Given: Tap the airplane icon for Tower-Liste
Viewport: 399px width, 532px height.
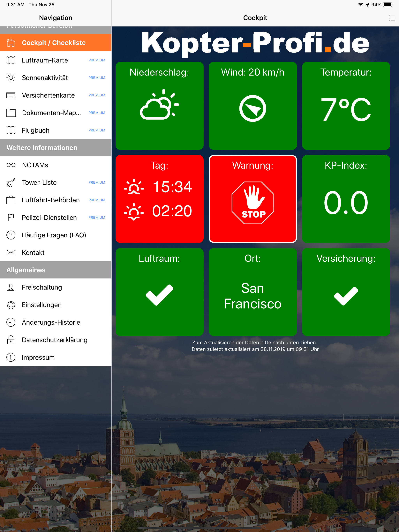Looking at the screenshot, I should click(x=11, y=182).
